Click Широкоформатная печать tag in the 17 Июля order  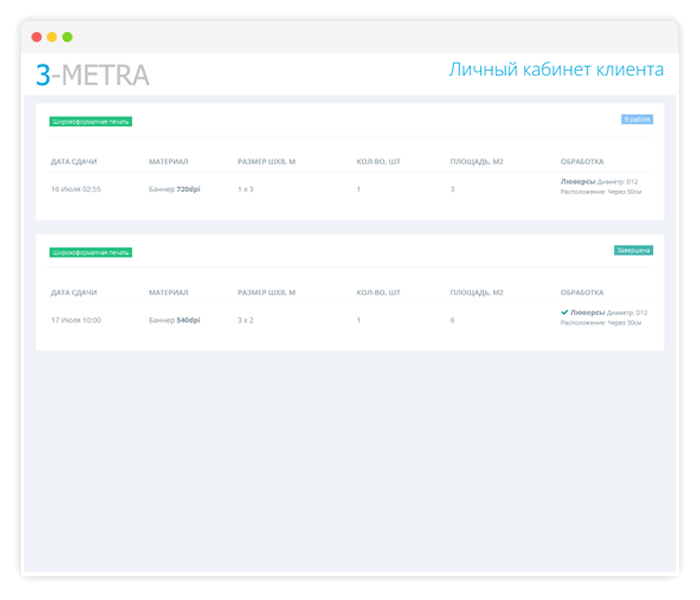pyautogui.click(x=91, y=253)
